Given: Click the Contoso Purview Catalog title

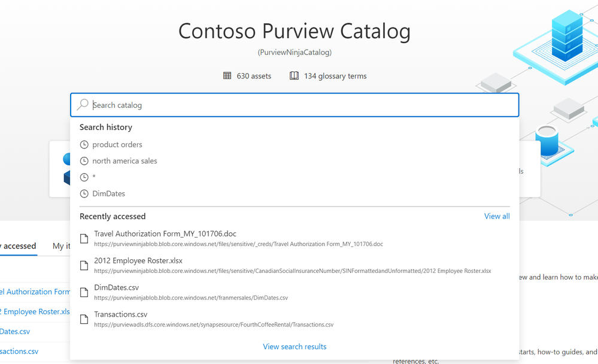Looking at the screenshot, I should click(295, 31).
